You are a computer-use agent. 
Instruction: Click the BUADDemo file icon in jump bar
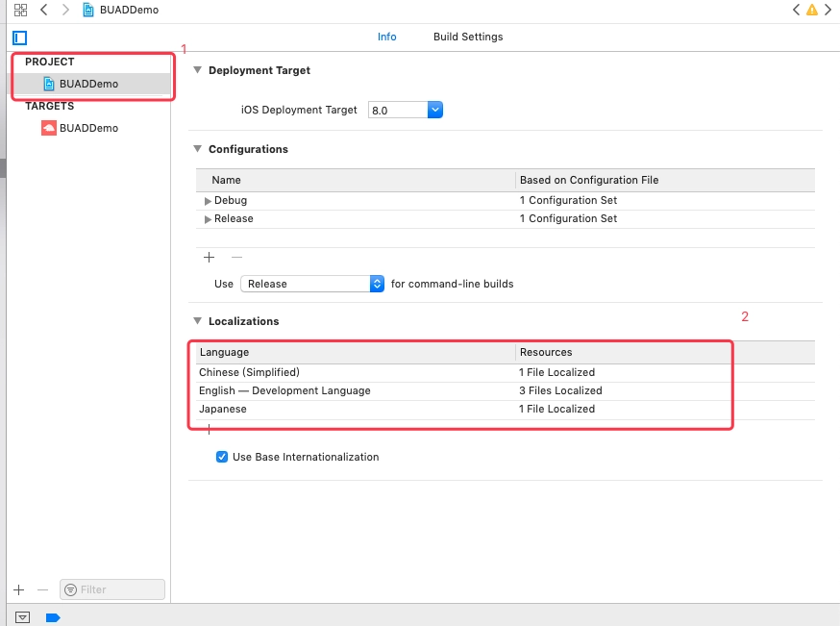[88, 10]
